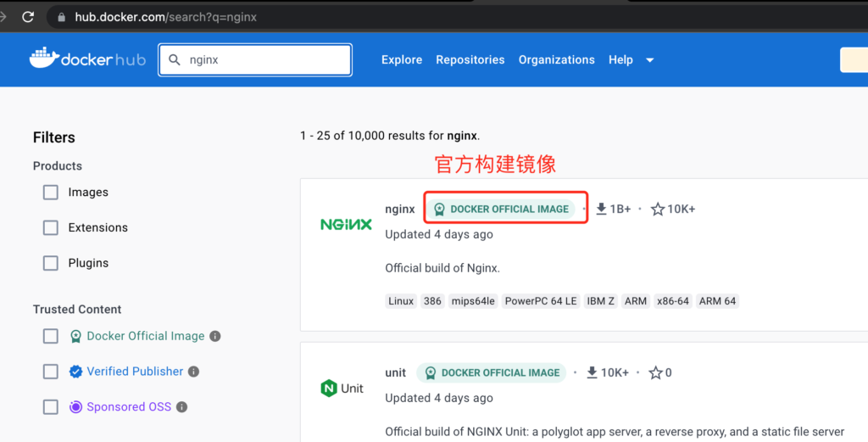Screen dimensions: 868x442
Task: Click the Linux platform tag
Action: coord(401,301)
